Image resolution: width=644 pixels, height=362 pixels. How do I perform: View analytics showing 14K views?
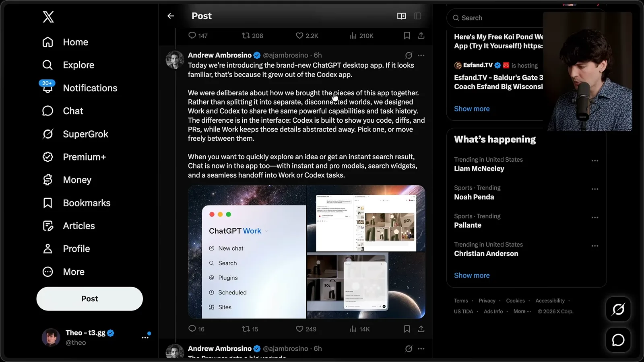(x=359, y=329)
